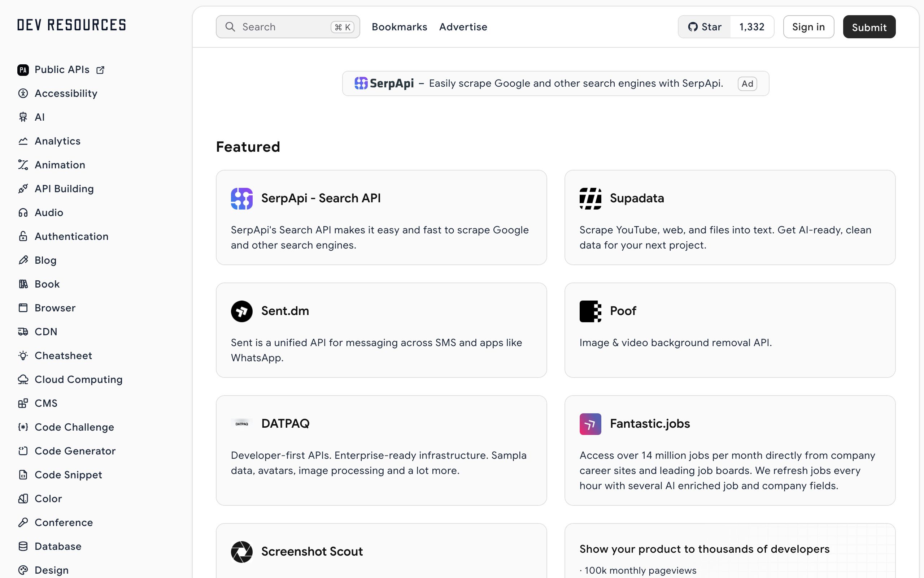Click the 1,332 star count
This screenshot has width=924, height=578.
752,27
